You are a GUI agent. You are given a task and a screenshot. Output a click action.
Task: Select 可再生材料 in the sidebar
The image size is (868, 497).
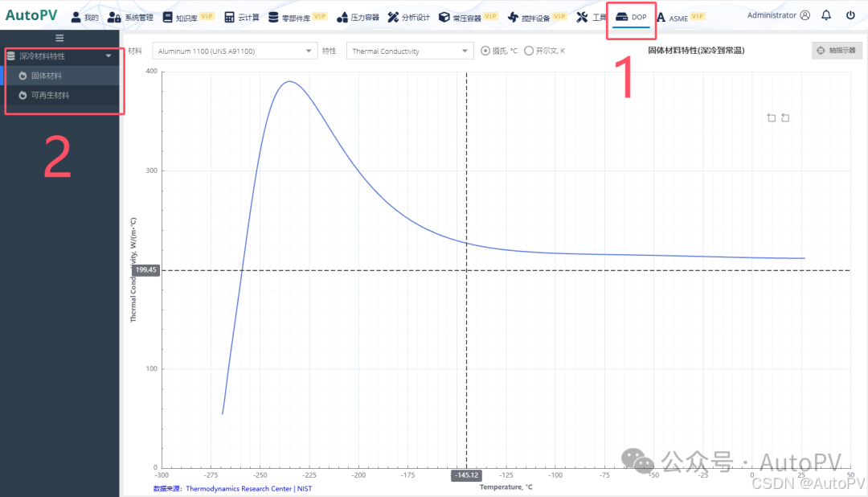(59, 96)
